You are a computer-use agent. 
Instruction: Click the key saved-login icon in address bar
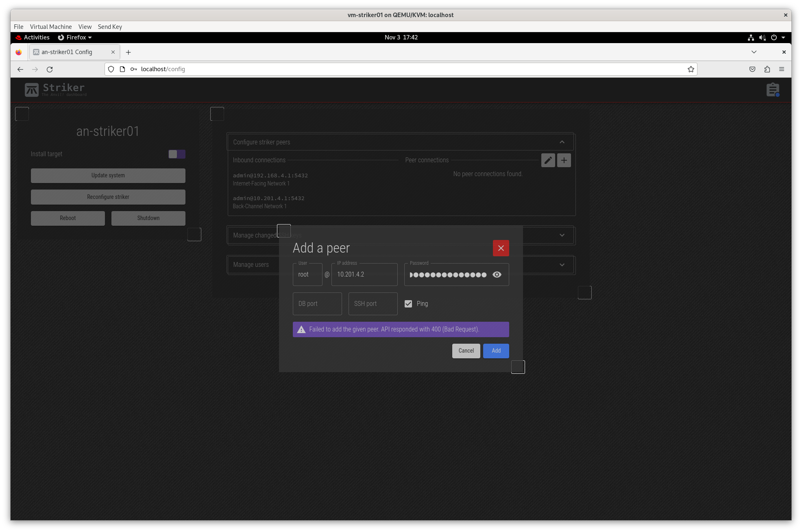(133, 69)
